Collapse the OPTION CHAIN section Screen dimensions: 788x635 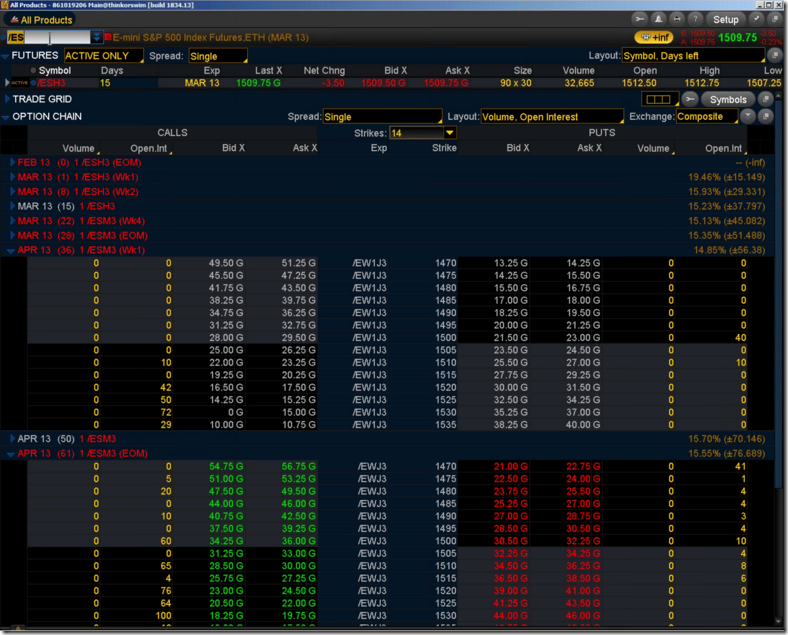pos(5,117)
